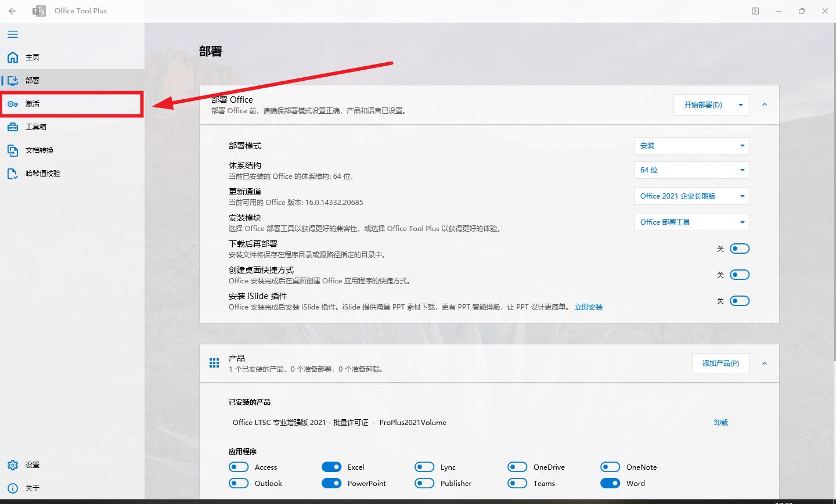This screenshot has width=836, height=504.
Task: Click the hamburger menu to collapse sidebar
Action: (12, 34)
